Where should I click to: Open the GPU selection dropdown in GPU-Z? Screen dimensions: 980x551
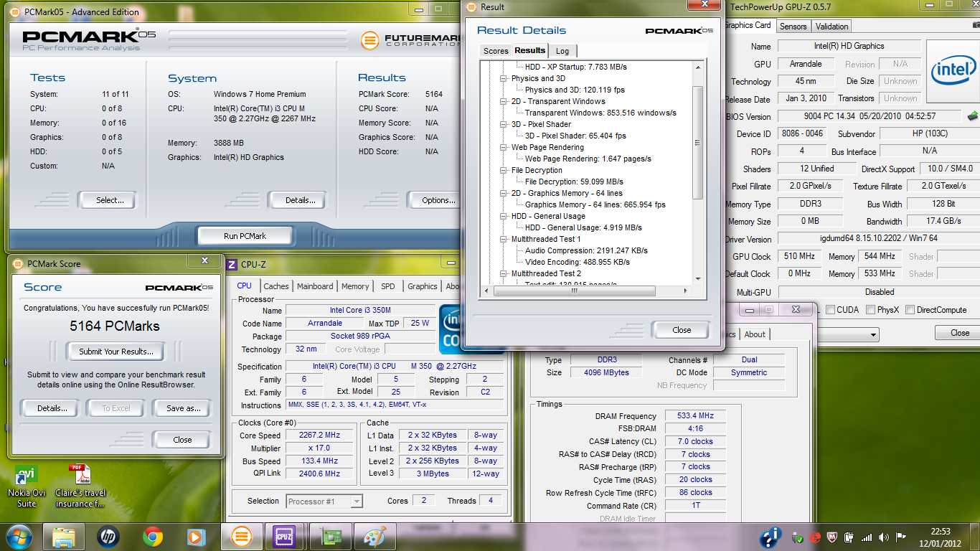click(x=872, y=335)
